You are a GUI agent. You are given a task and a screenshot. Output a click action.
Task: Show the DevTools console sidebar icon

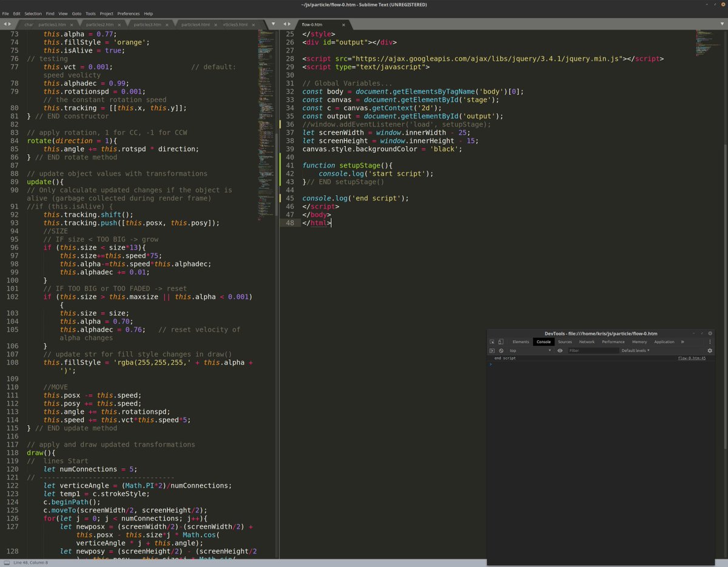pos(492,351)
